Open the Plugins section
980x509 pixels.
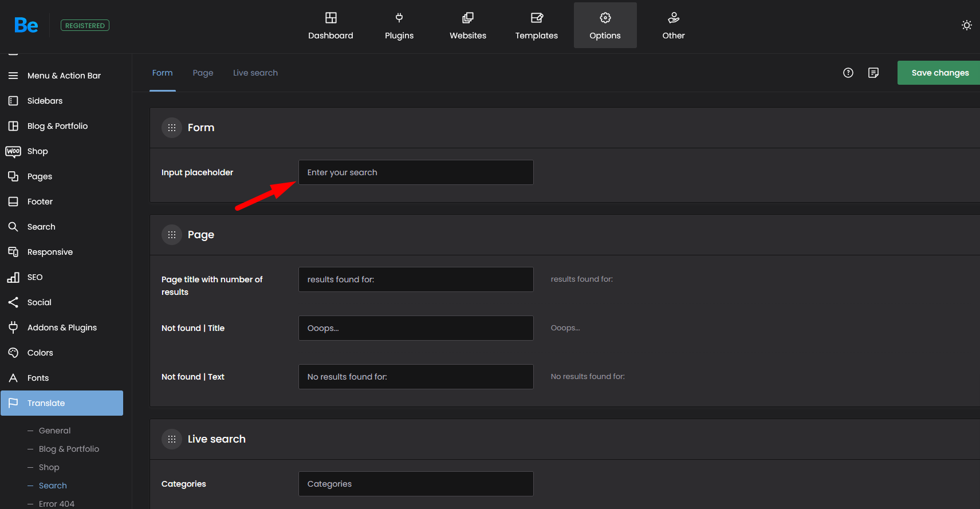(x=399, y=26)
